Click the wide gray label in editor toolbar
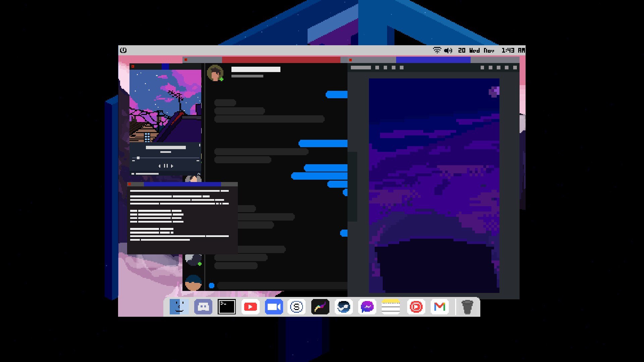The image size is (644, 362). [361, 68]
